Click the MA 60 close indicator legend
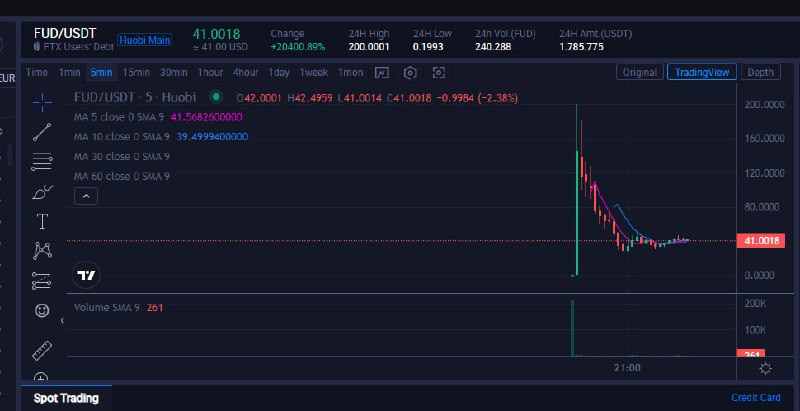Viewport: 800px width, 411px height. click(x=122, y=176)
